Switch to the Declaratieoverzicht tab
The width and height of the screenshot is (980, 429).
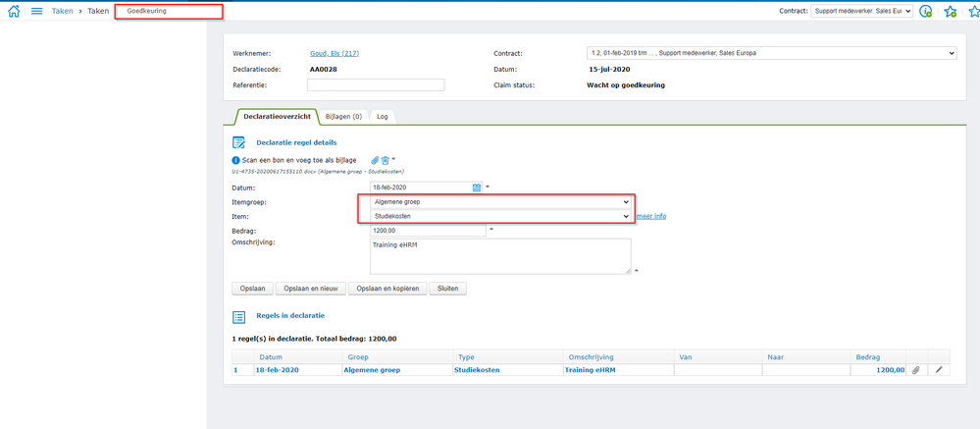pyautogui.click(x=277, y=116)
